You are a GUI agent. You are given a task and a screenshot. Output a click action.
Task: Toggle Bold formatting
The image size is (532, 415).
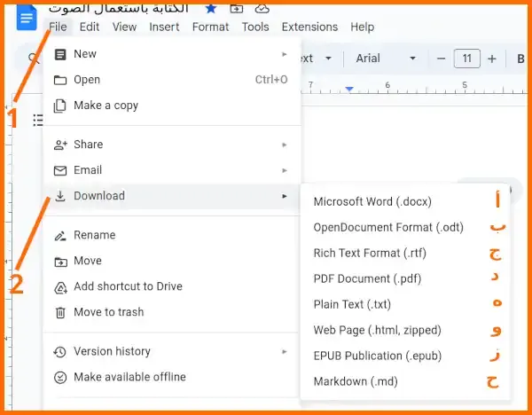[x=520, y=59]
